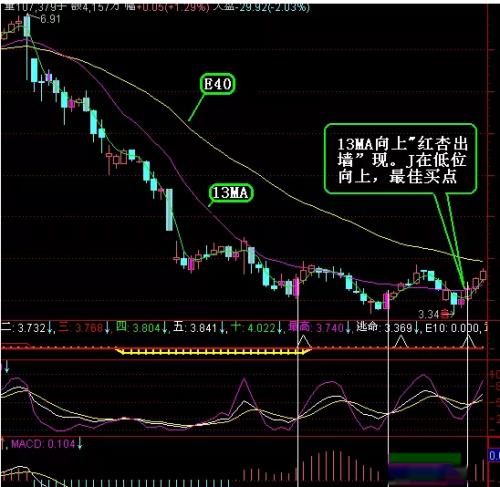Viewport: 500px width, 487px height.
Task: Click the yellow band in the indicator strip
Action: tap(214, 351)
